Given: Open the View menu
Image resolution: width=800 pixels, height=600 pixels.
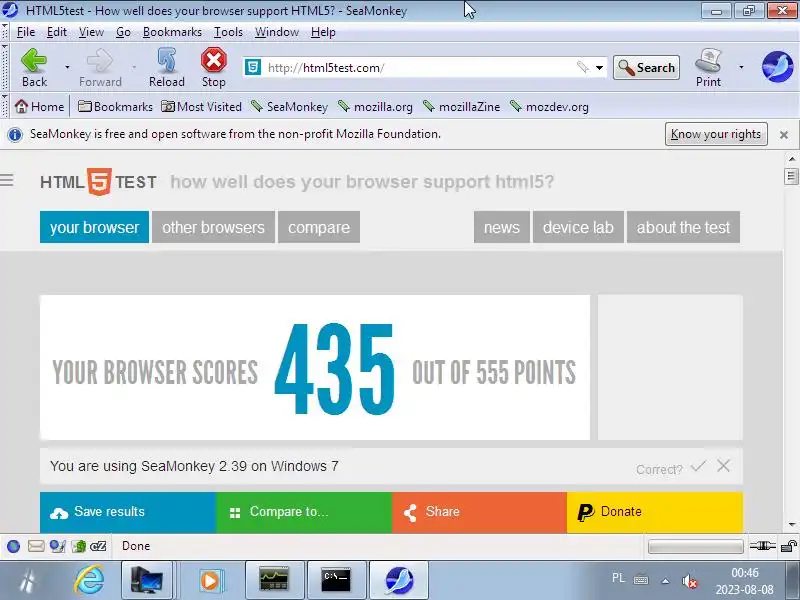Looking at the screenshot, I should pyautogui.click(x=91, y=32).
